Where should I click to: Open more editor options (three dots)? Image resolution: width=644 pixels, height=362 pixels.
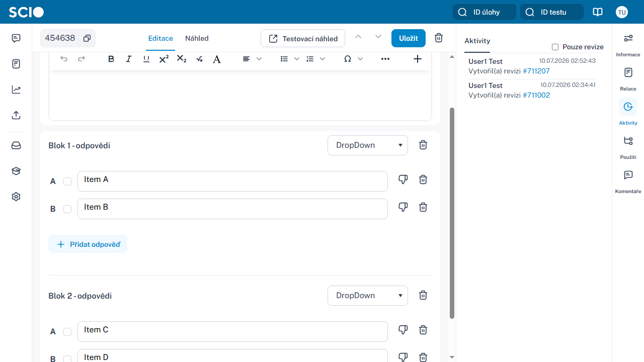pos(385,59)
